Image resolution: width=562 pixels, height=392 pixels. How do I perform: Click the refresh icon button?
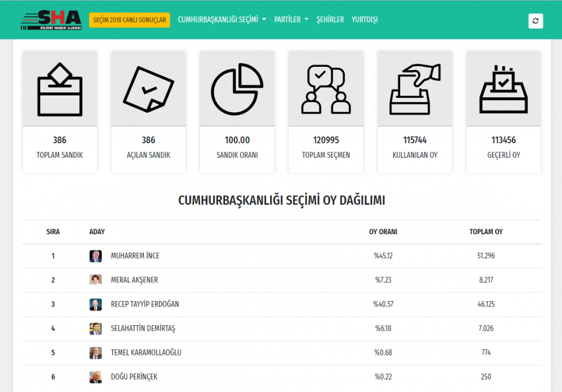[535, 21]
